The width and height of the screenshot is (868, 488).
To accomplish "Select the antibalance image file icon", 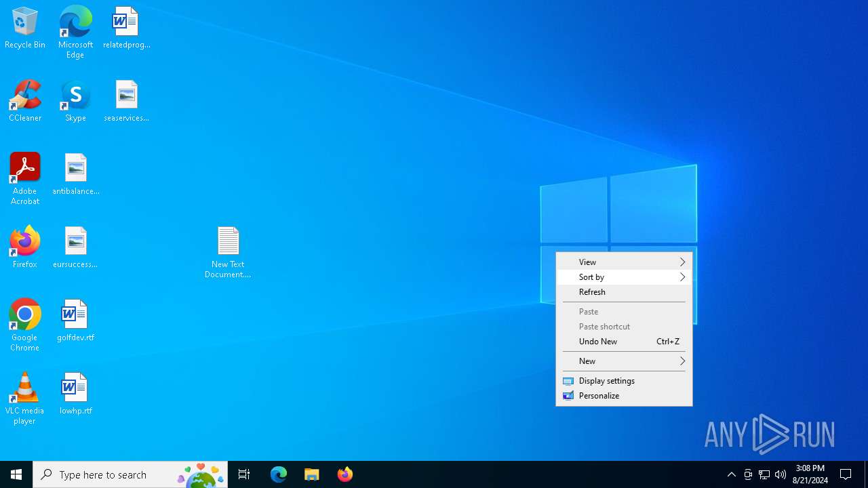I will [75, 174].
